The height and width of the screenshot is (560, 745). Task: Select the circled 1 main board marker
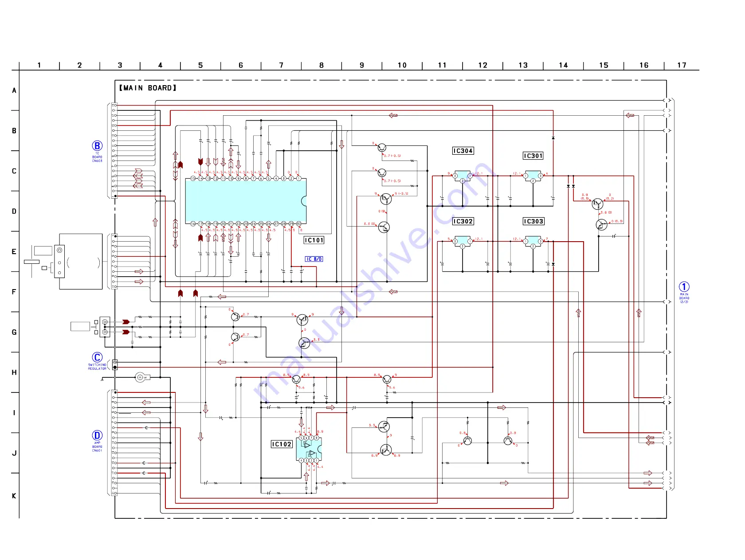[684, 287]
